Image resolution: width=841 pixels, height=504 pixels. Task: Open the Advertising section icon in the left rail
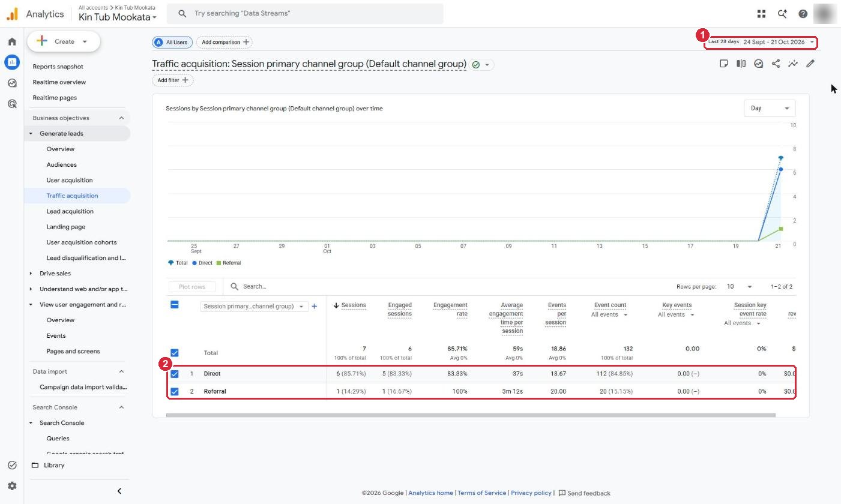(12, 104)
